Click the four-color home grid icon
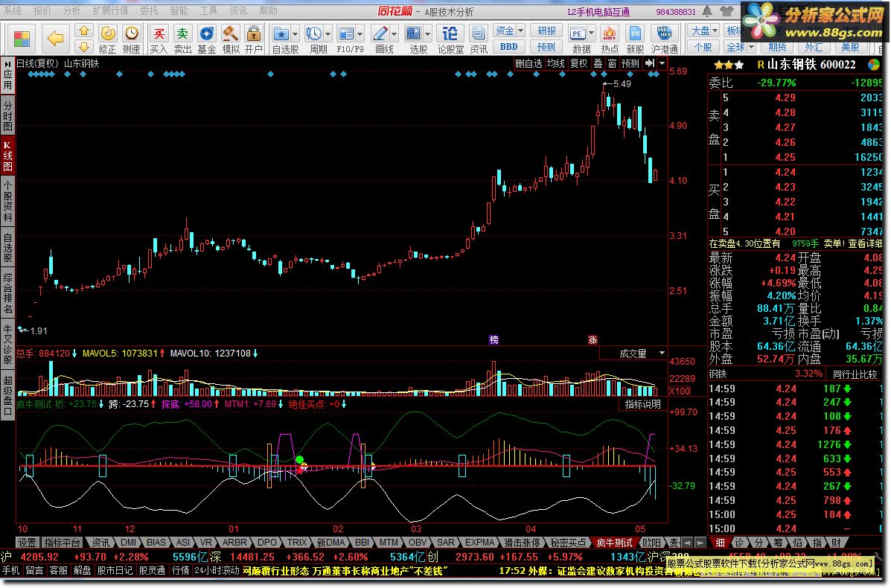 pos(22,39)
